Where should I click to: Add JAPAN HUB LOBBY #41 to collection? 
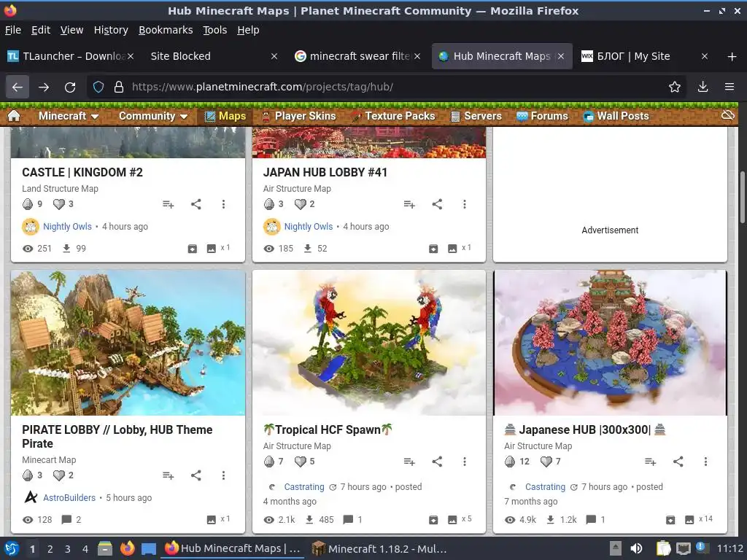(409, 204)
